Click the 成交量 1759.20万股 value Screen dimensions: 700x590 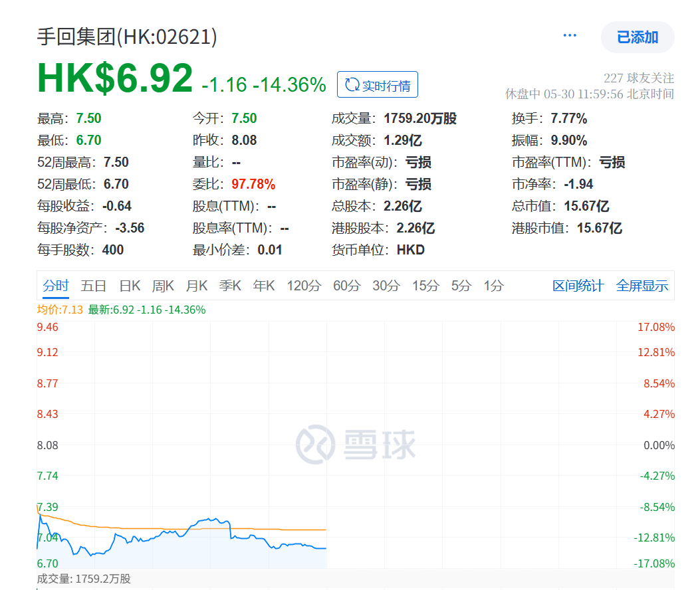(420, 118)
